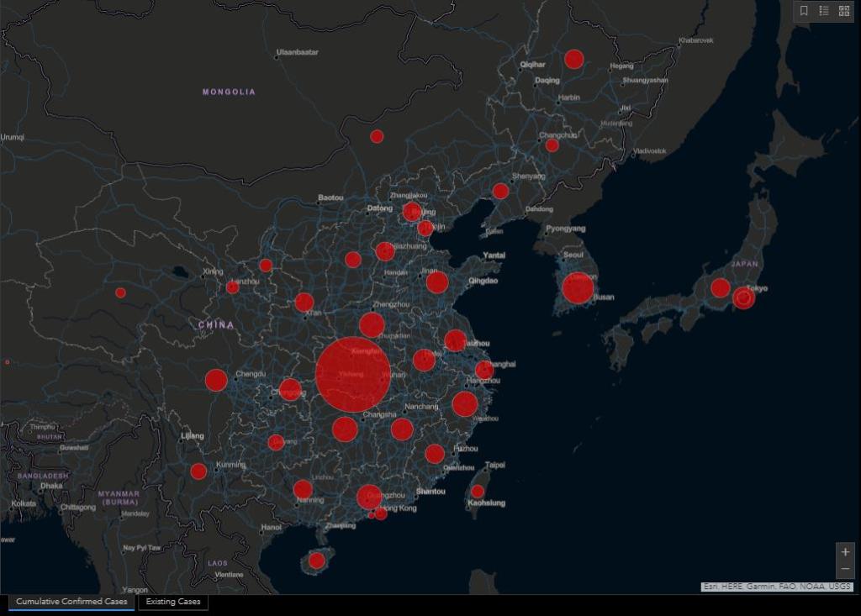Select the red circle on Taiwan

pos(477,492)
